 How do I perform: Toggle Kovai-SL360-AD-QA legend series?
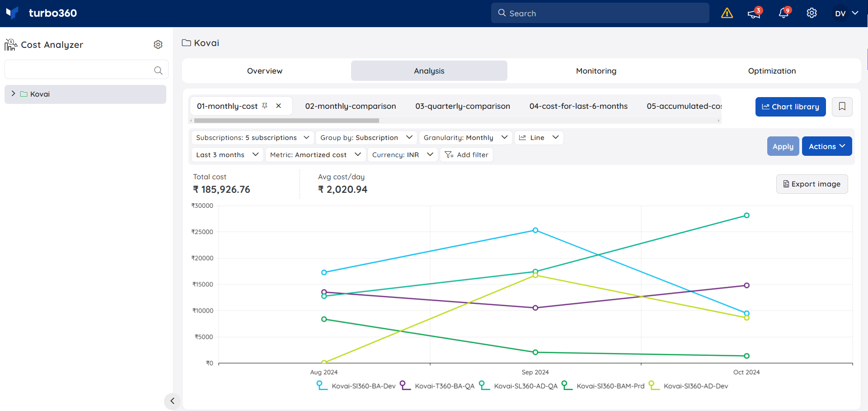pyautogui.click(x=518, y=386)
